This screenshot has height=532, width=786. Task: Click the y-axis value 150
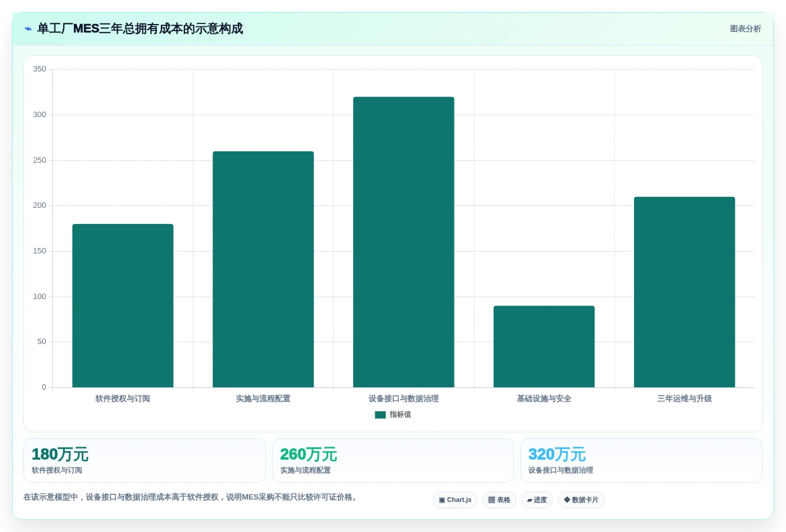pos(40,251)
